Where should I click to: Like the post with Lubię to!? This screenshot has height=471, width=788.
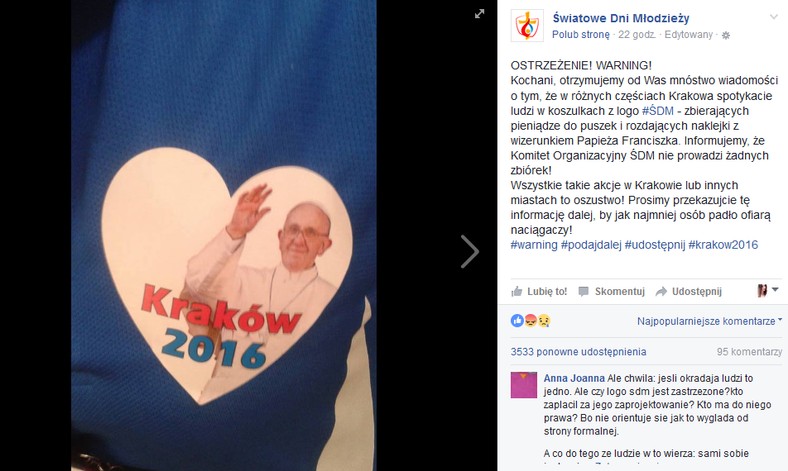tap(539, 292)
